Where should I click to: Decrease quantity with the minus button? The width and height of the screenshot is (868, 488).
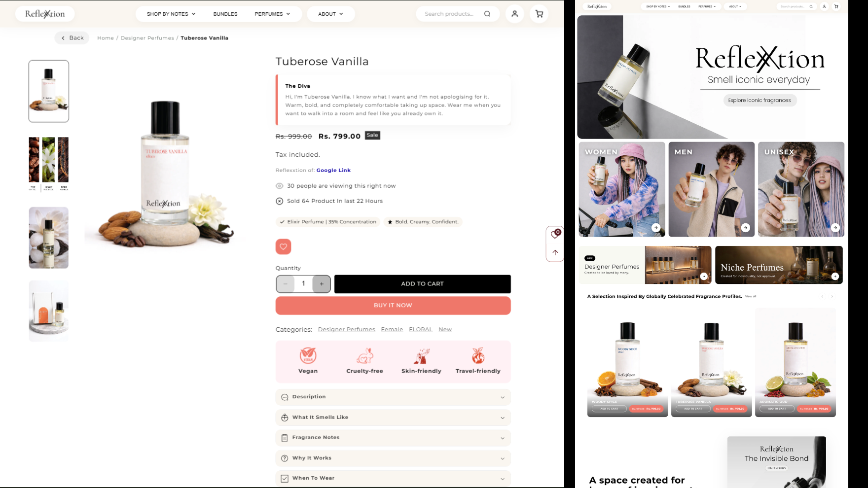pyautogui.click(x=285, y=284)
